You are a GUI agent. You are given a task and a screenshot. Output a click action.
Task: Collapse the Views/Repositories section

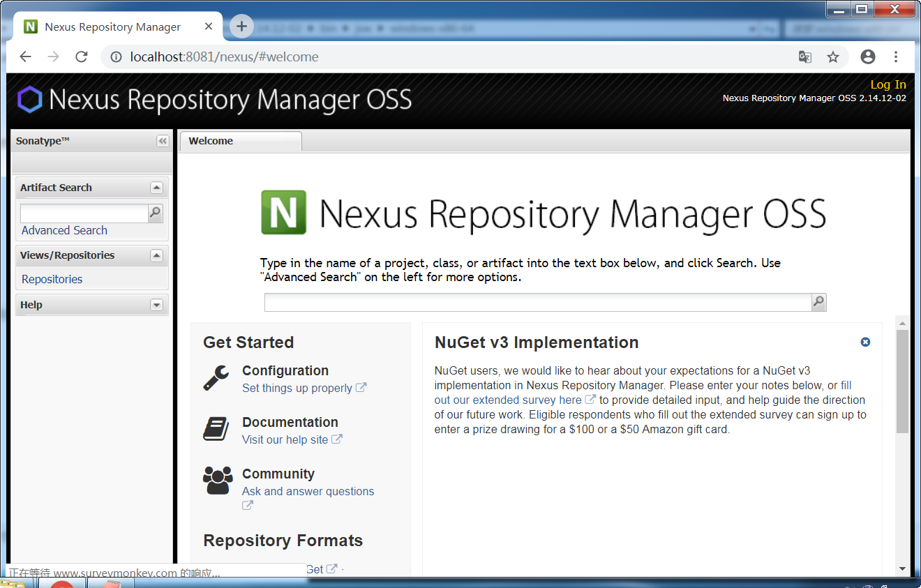click(156, 255)
